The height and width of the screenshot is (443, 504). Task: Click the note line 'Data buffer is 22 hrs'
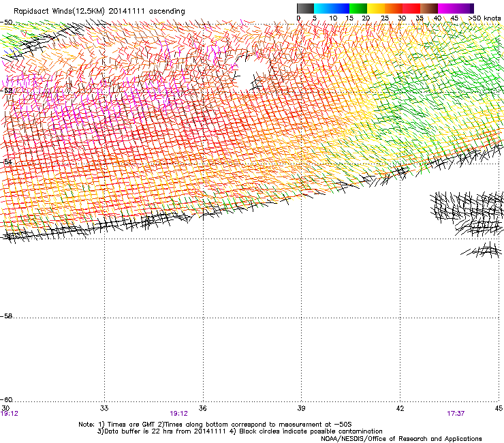tap(240, 431)
